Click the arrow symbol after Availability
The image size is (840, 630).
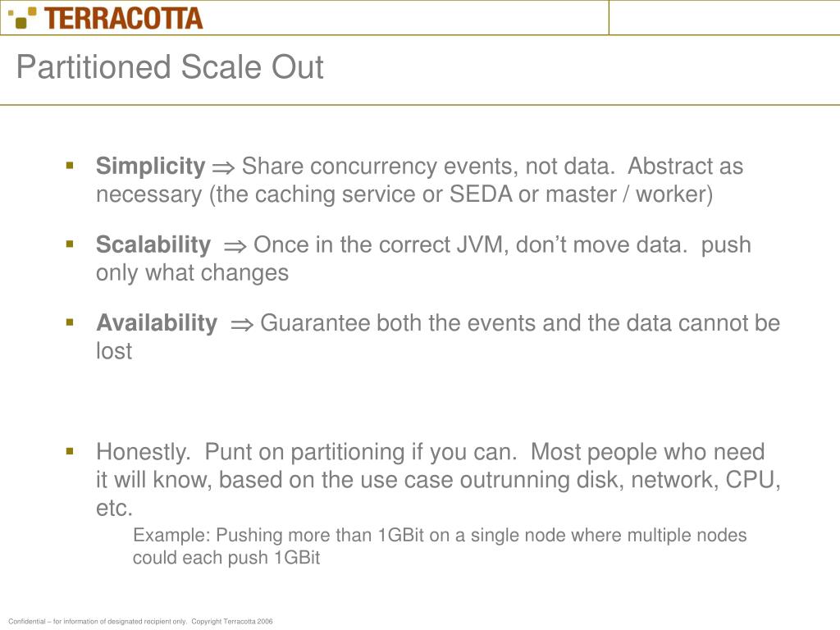pos(242,325)
